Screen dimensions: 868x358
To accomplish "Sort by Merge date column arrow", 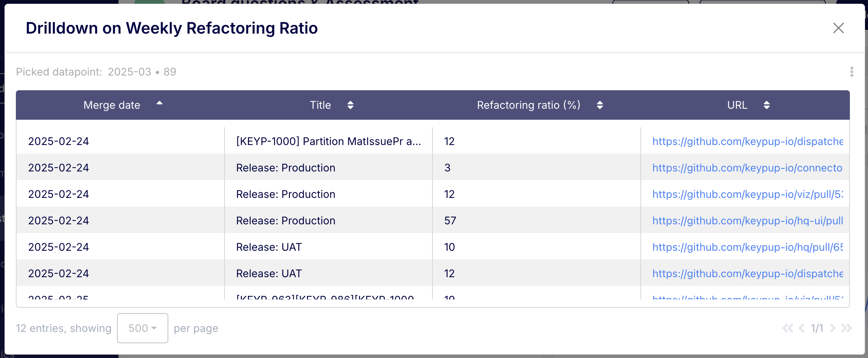I will point(159,103).
